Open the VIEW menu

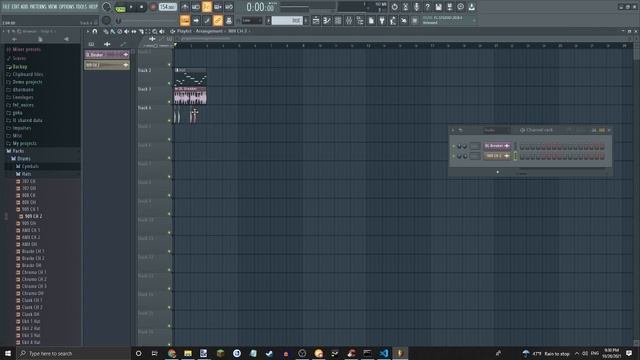coord(53,7)
